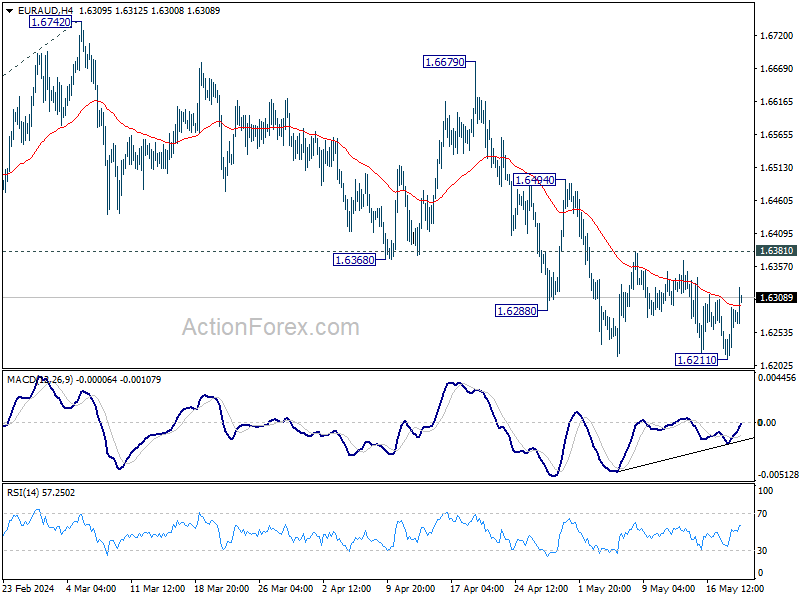Select the -0.005128 MACD axis value

pyautogui.click(x=778, y=474)
